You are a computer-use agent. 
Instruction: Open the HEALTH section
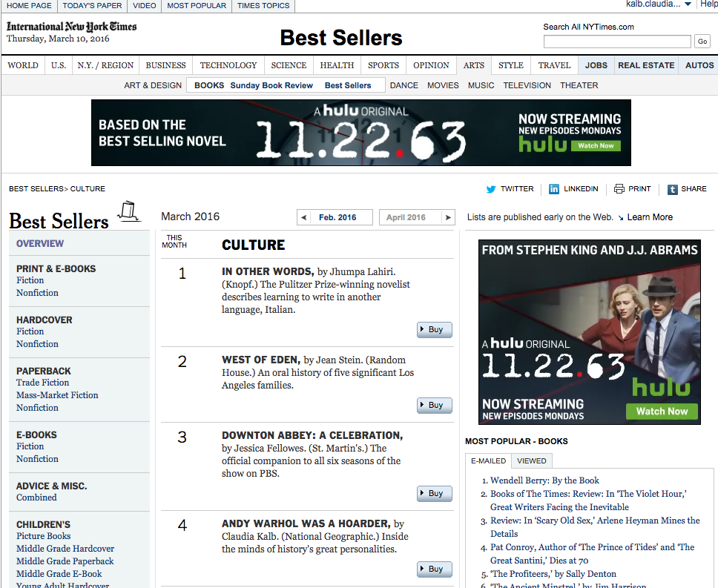(337, 65)
